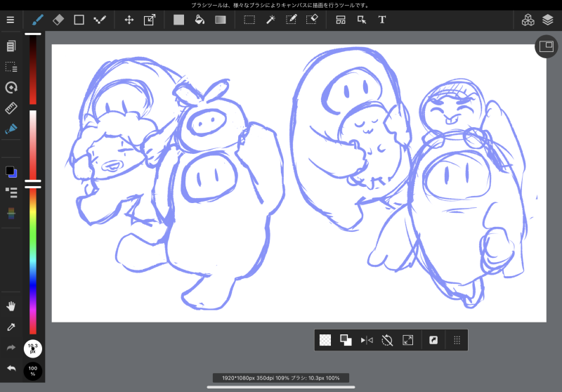The width and height of the screenshot is (562, 392).
Task: Open the Materials cubes panel
Action: 528,20
